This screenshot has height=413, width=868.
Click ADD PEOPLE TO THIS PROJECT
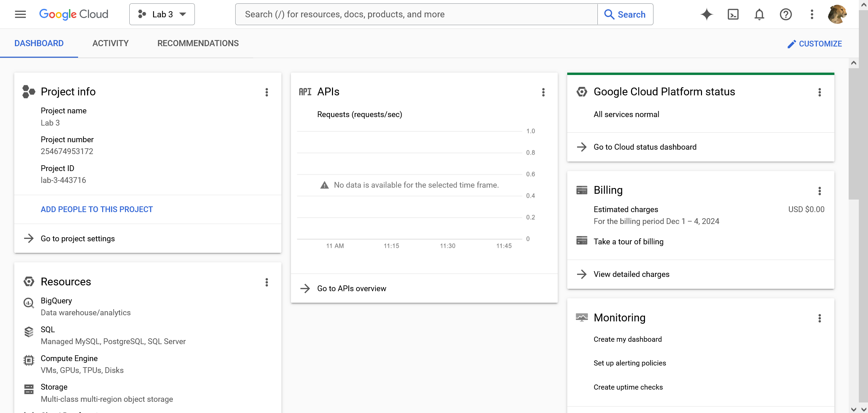[97, 209]
